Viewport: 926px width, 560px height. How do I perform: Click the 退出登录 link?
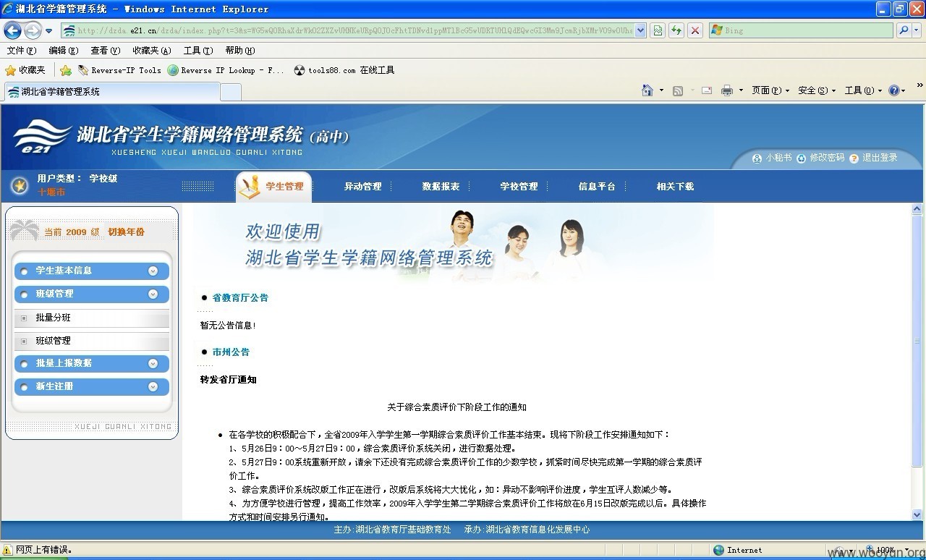click(874, 158)
